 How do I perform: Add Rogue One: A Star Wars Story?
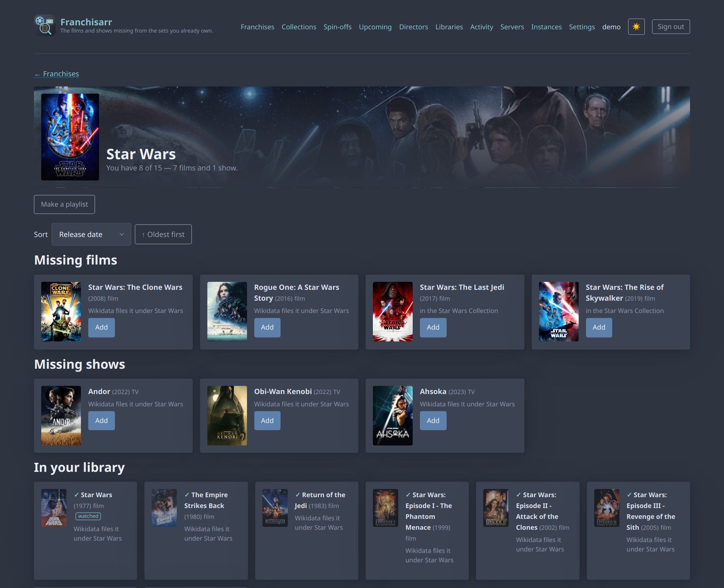point(267,327)
